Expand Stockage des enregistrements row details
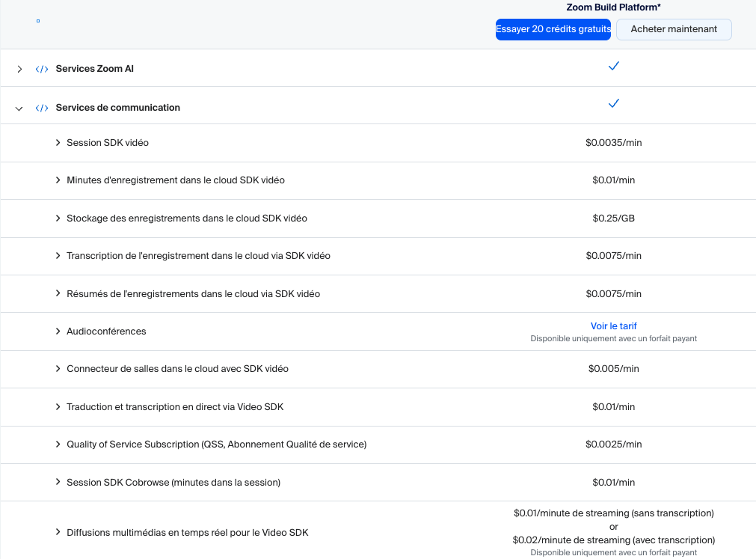Viewport: 756px width, 559px height. coord(58,219)
